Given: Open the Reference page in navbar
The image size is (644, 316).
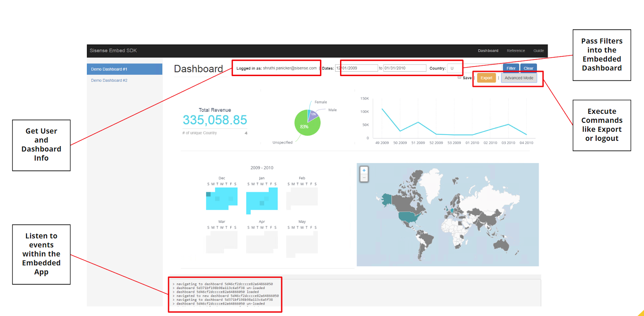Looking at the screenshot, I should pos(516,51).
